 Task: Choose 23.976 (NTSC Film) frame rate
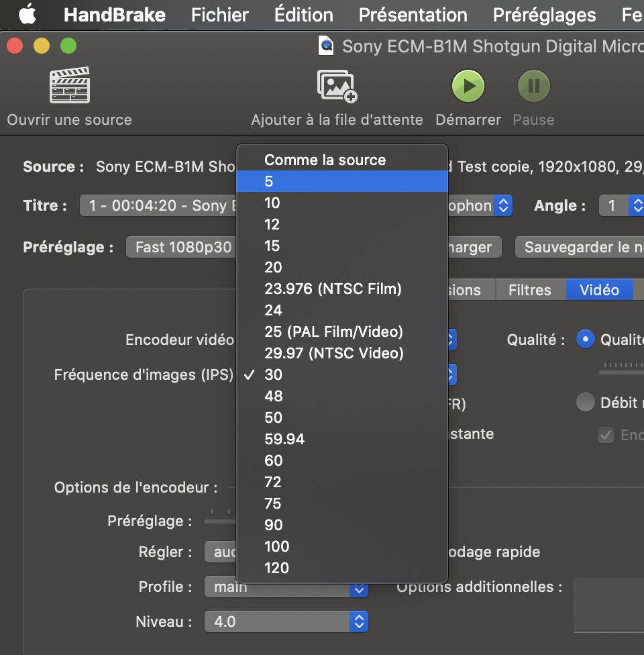pyautogui.click(x=333, y=289)
